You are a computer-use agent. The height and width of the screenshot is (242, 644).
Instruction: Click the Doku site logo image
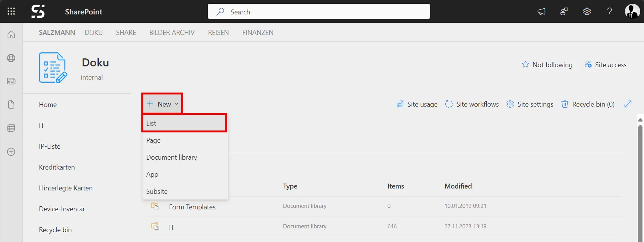point(53,68)
